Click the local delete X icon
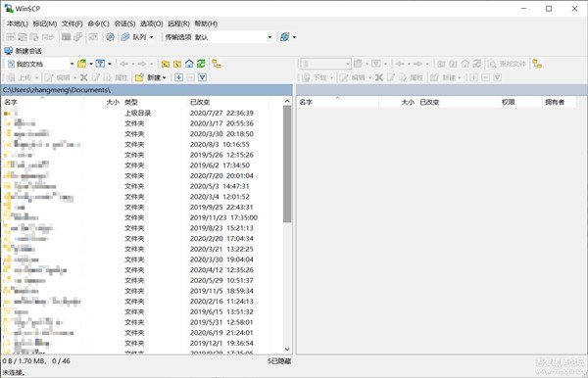588x378 pixels. coord(84,77)
